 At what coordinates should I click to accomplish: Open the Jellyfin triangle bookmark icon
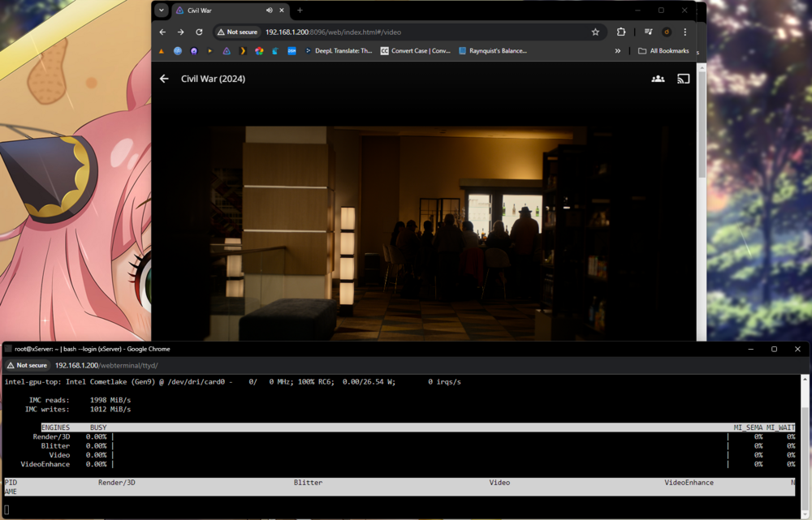(227, 51)
